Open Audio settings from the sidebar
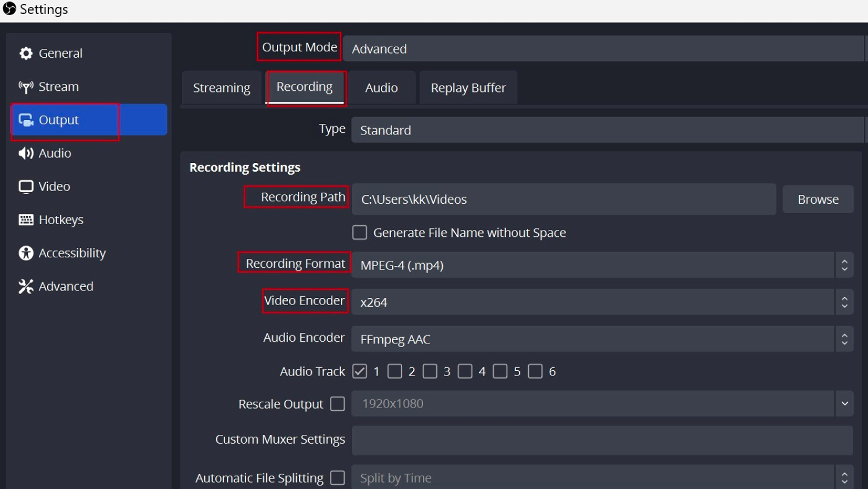The width and height of the screenshot is (868, 489). click(26, 153)
